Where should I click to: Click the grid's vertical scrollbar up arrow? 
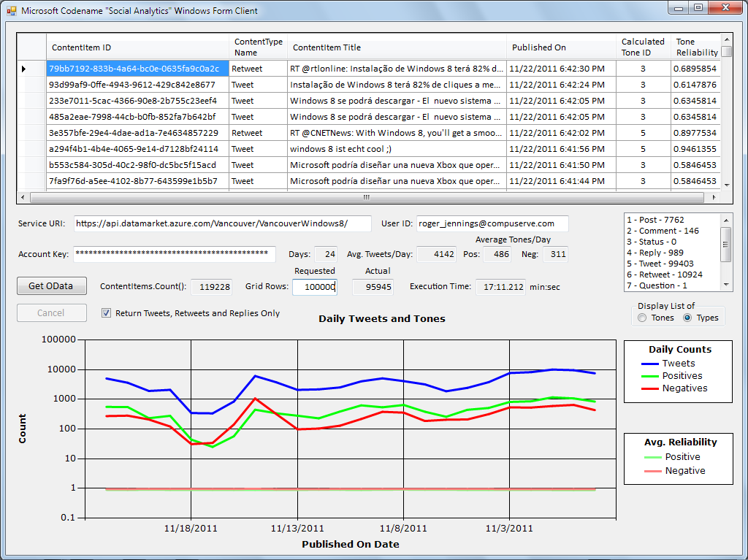(x=727, y=39)
